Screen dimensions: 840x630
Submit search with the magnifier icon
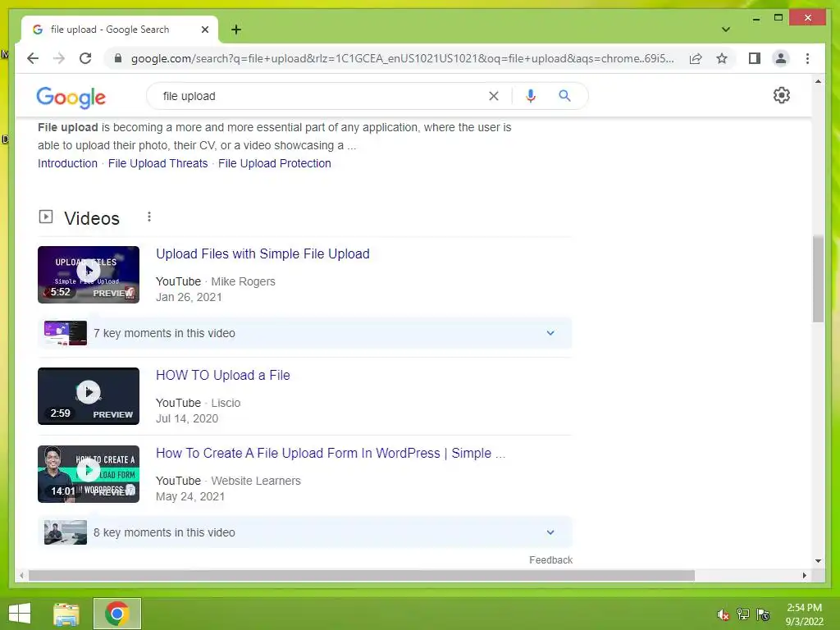click(564, 96)
